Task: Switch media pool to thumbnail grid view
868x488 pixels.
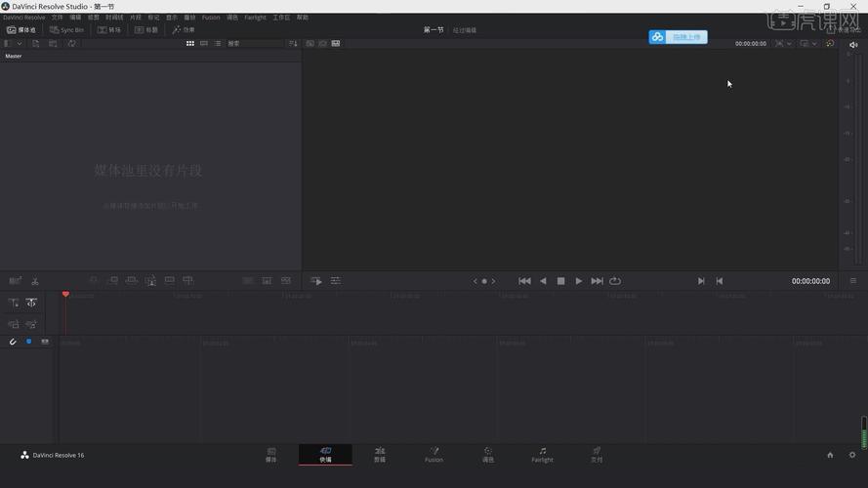Action: 189,43
